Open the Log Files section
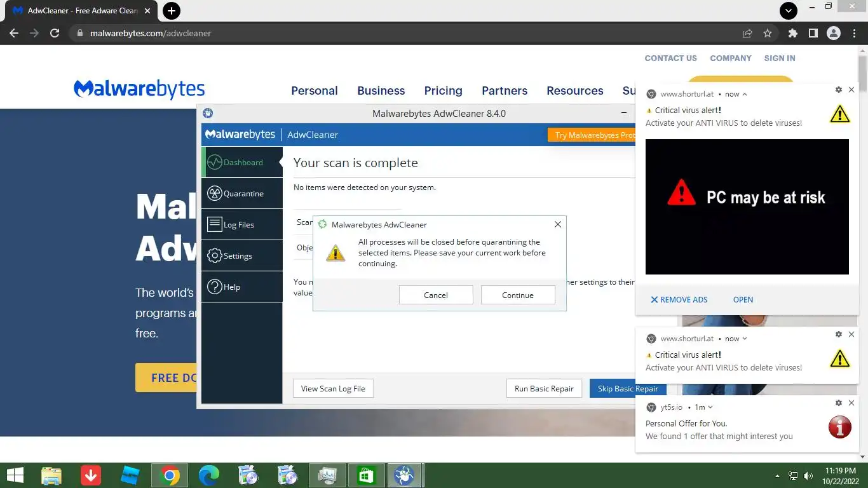 click(x=242, y=224)
